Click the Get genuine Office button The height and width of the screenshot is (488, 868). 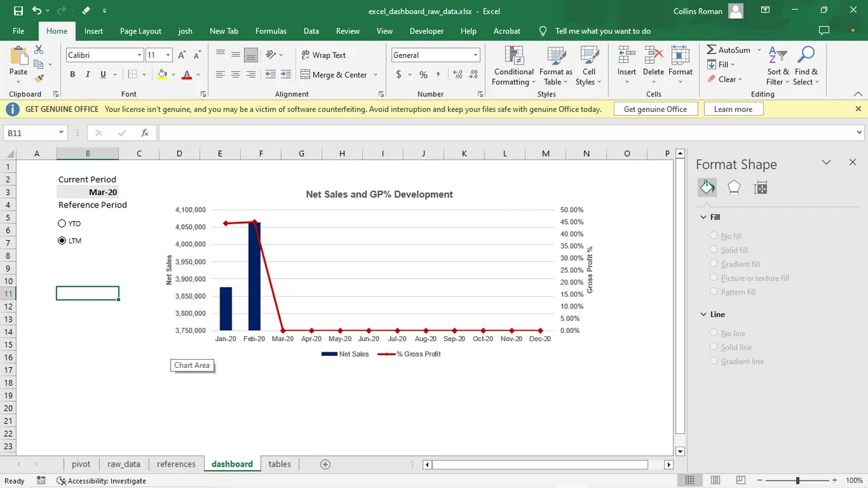click(655, 109)
